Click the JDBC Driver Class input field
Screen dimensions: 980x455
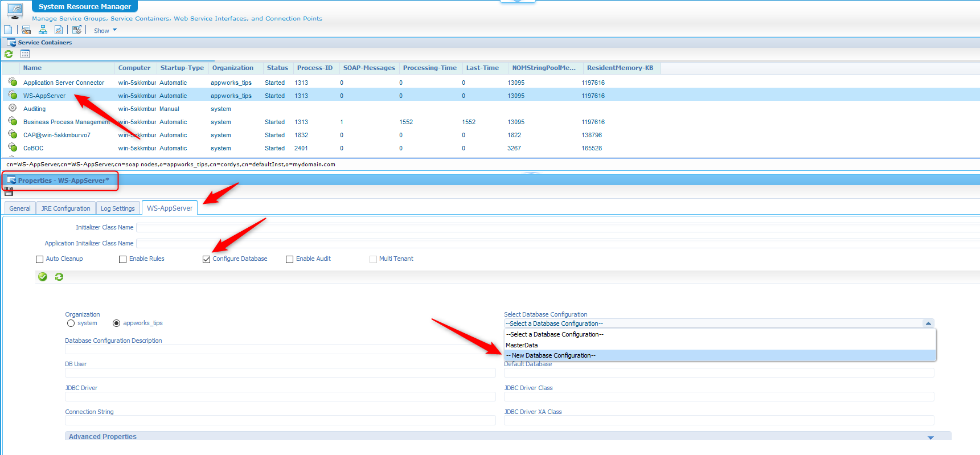point(719,396)
